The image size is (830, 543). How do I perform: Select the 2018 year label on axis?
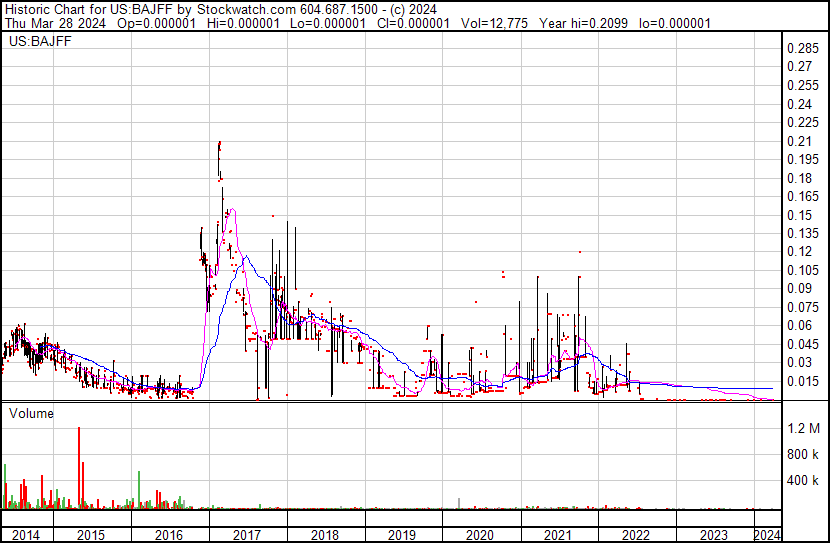[x=325, y=535]
